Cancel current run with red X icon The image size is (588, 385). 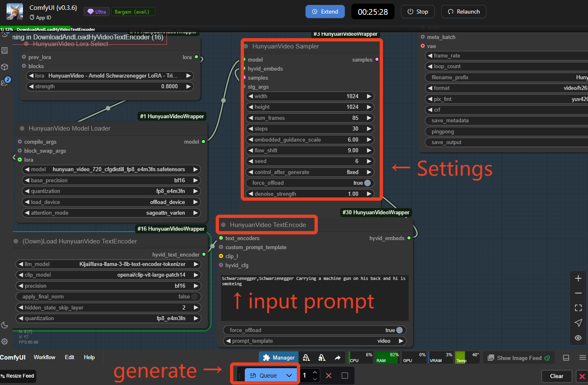pos(328,376)
